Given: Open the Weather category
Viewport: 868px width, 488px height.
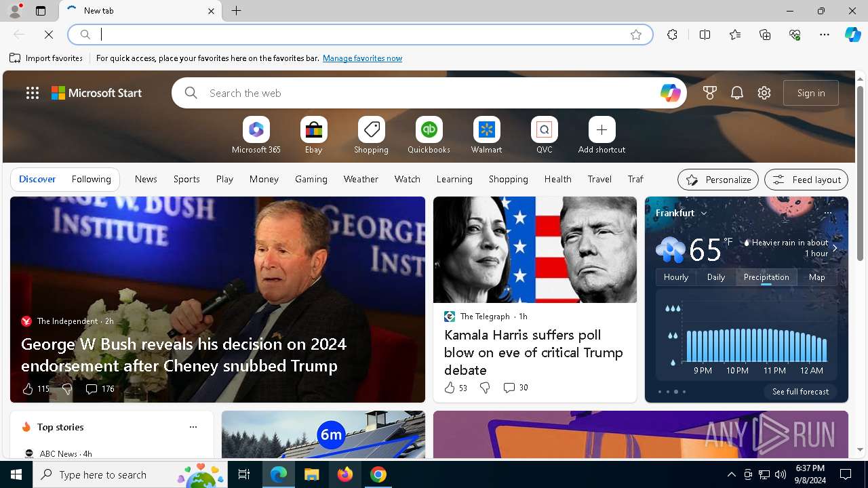Looking at the screenshot, I should [x=361, y=180].
